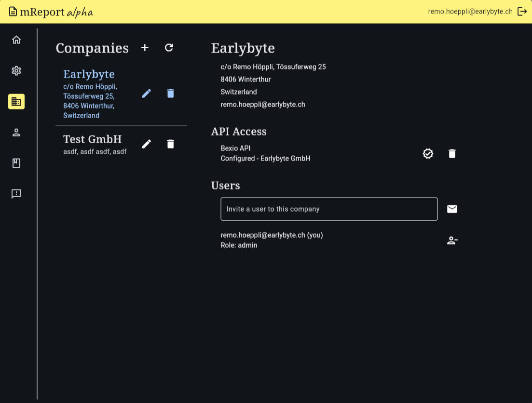Open the user profile sidebar icon
532x403 pixels.
click(16, 132)
